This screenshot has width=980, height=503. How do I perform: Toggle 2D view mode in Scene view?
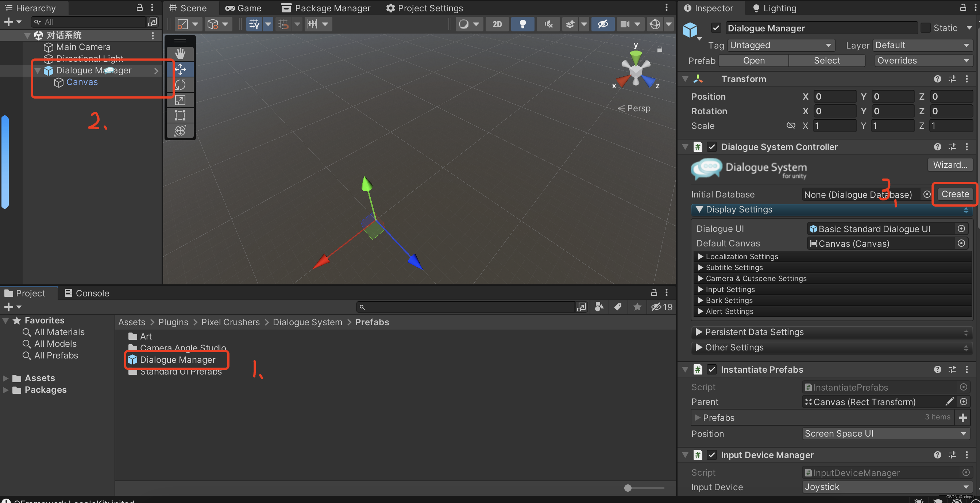coord(497,24)
